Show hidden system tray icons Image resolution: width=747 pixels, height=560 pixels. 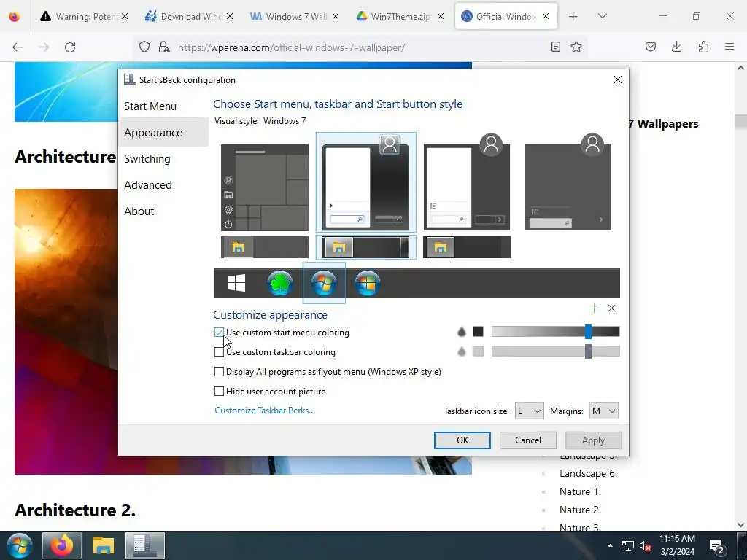point(610,545)
